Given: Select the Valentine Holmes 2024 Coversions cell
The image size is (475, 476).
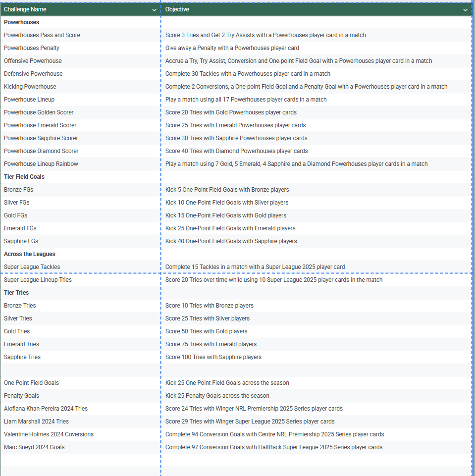Looking at the screenshot, I should click(x=49, y=434).
